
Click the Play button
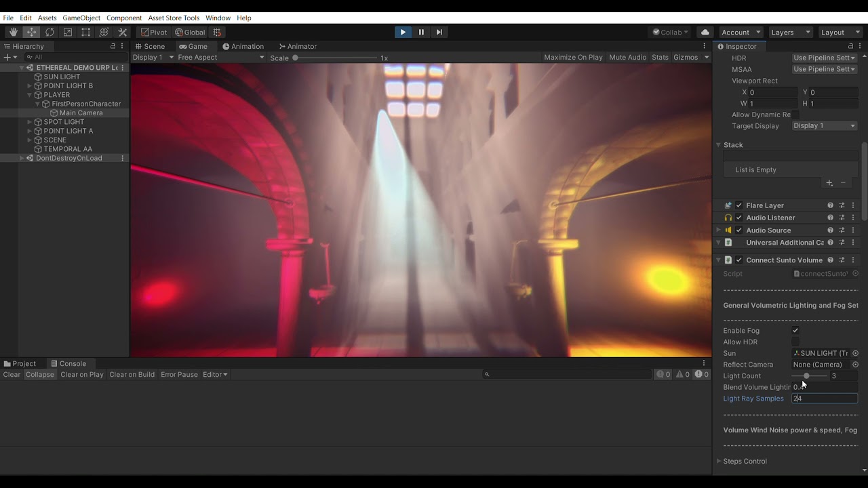403,32
